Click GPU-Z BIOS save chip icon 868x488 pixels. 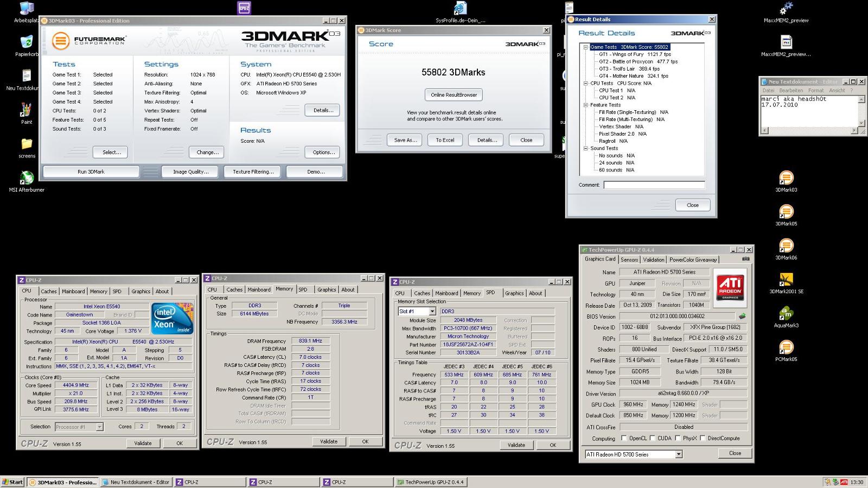coord(743,316)
